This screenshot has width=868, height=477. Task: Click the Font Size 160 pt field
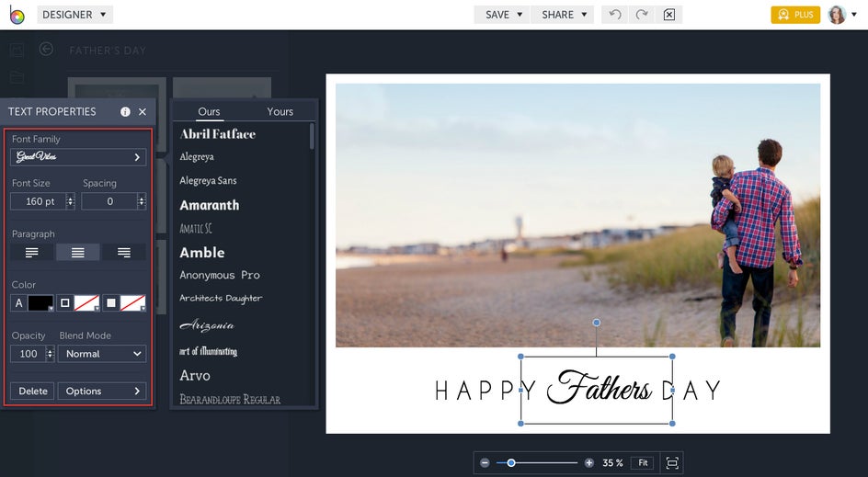point(39,201)
